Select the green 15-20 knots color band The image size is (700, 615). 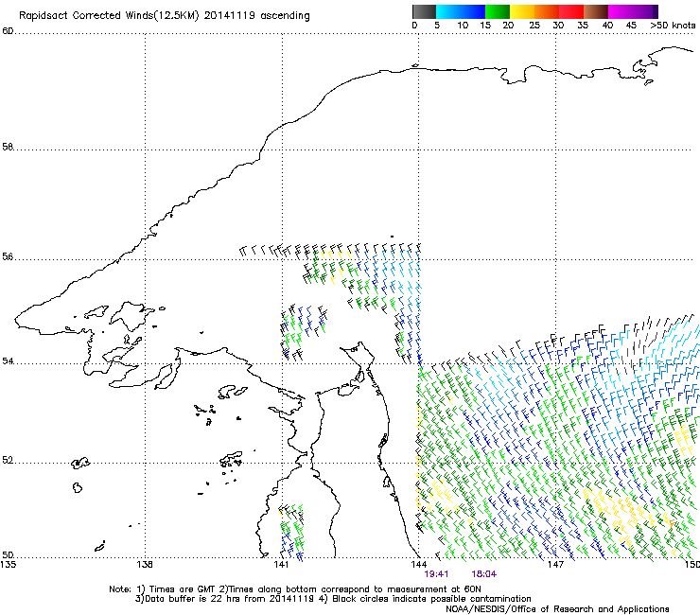point(498,11)
